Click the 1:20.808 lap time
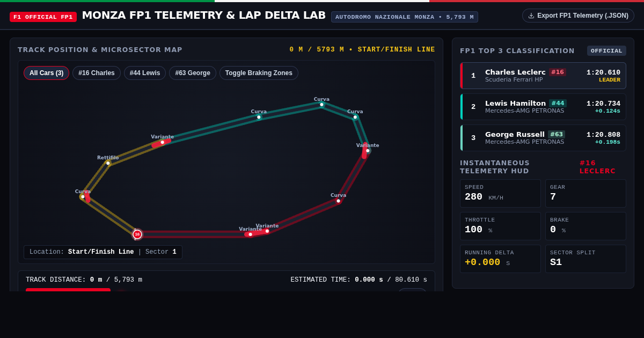 (x=603, y=135)
